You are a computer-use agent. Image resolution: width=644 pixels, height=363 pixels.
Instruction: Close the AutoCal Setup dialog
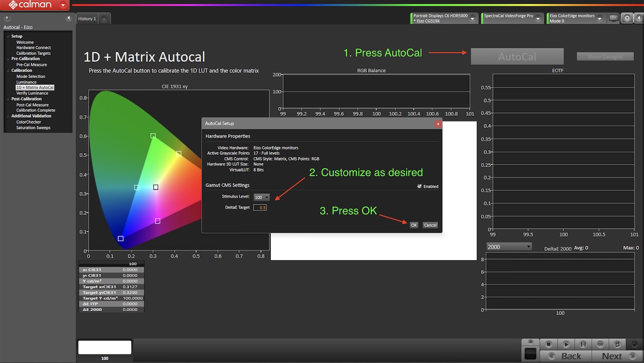(438, 123)
